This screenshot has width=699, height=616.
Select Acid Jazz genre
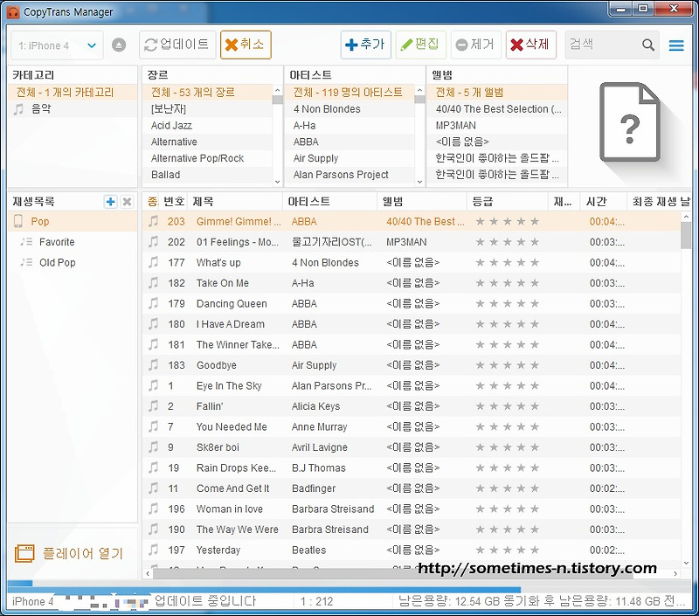pos(207,125)
